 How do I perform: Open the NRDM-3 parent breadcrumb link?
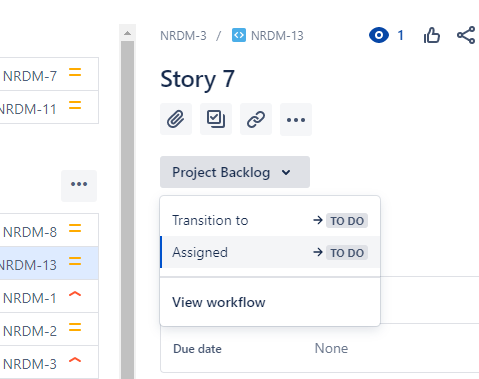click(183, 36)
